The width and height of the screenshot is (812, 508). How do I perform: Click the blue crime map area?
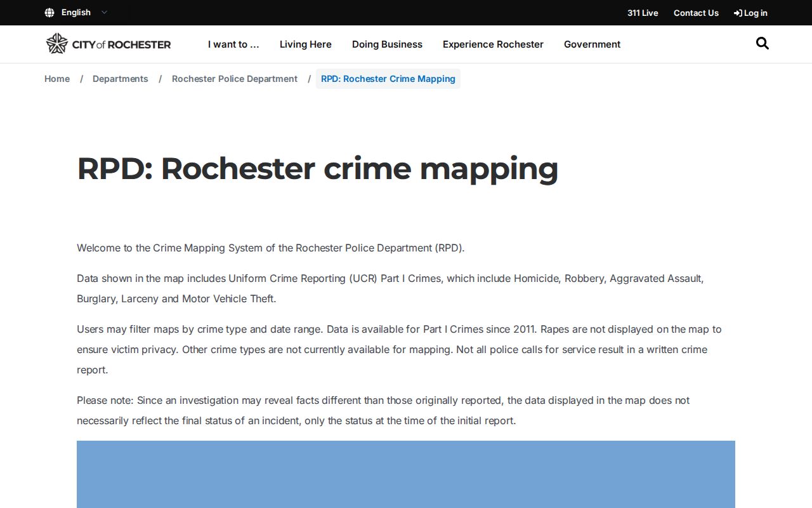406,474
